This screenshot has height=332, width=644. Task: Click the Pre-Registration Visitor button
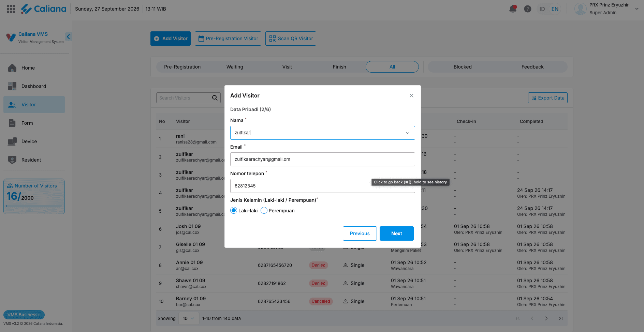pyautogui.click(x=228, y=39)
